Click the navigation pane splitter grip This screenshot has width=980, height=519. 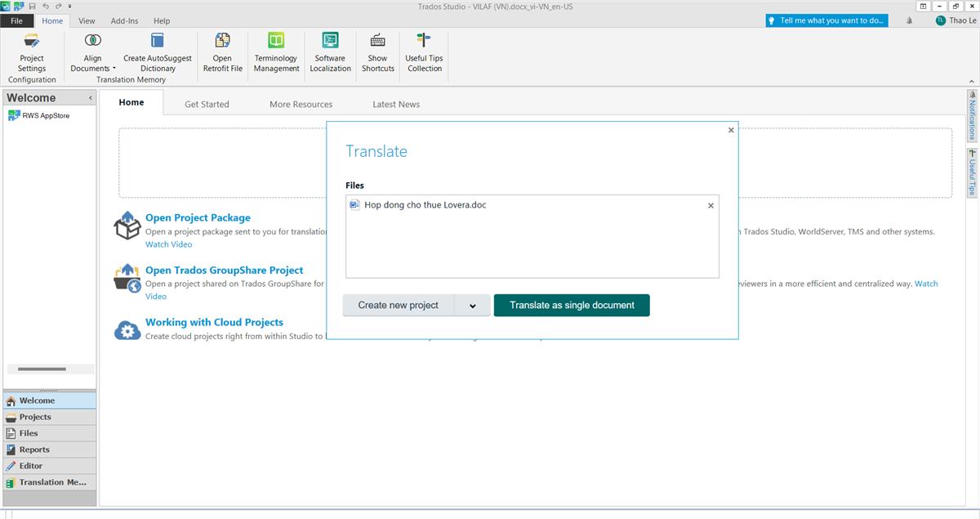coord(50,391)
